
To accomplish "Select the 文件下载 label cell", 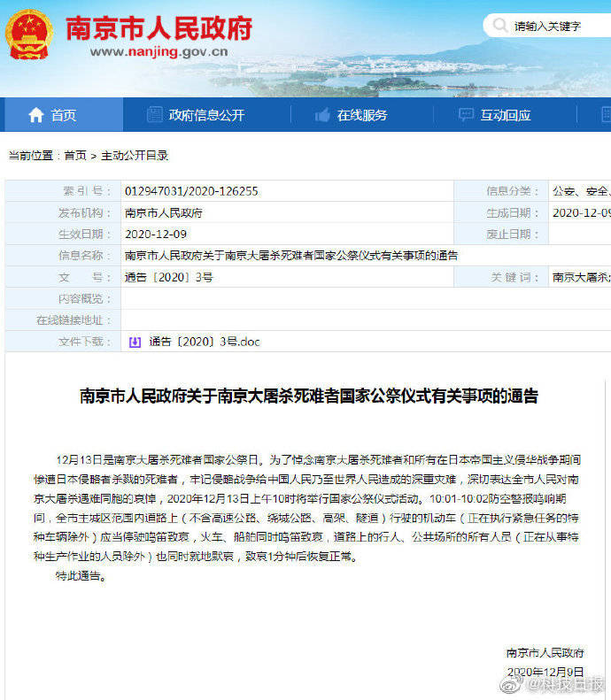I will coord(63,342).
